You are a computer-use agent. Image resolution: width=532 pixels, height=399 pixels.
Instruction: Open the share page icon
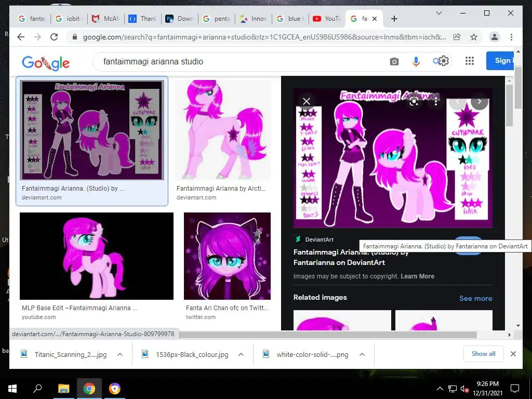tap(457, 37)
